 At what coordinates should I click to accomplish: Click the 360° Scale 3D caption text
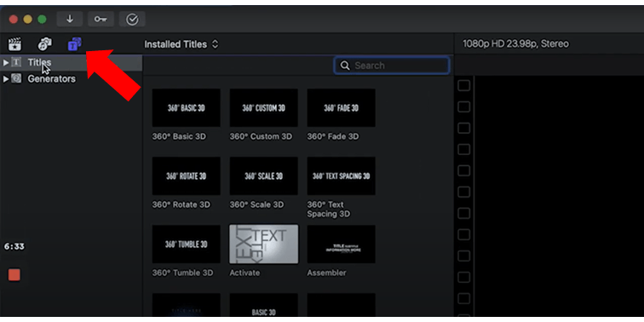coord(256,204)
